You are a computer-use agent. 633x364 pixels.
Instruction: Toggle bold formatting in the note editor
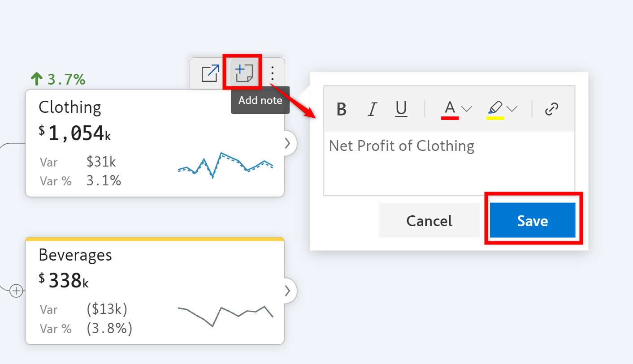click(x=342, y=109)
